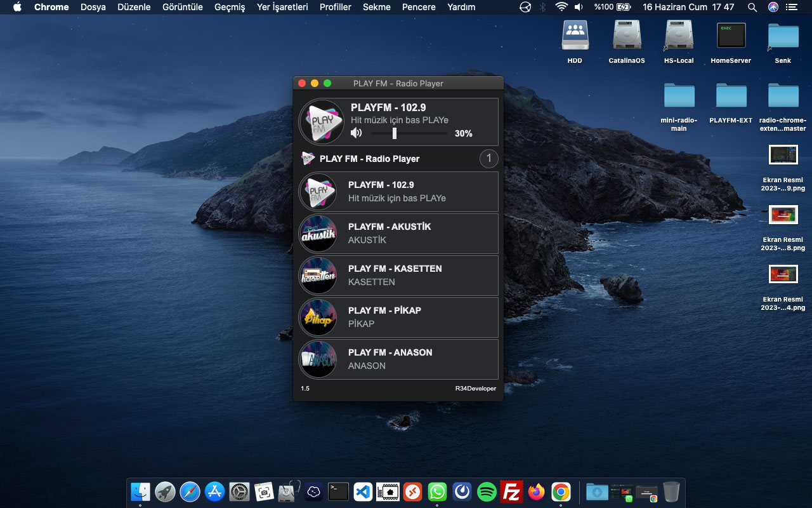The image size is (812, 508).
Task: Click the version number 1.5 in the footer
Action: tap(305, 389)
